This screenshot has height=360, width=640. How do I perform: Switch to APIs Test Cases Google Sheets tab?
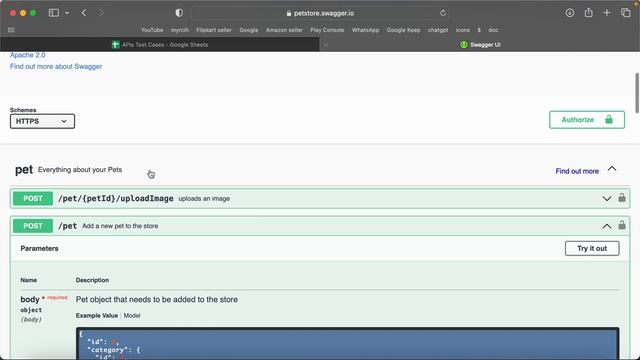click(x=160, y=44)
